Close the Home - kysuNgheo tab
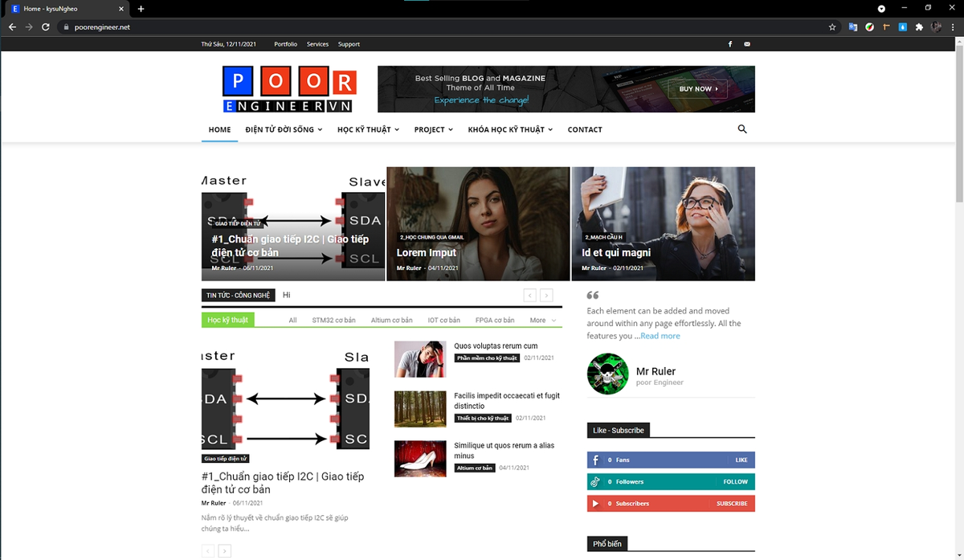 (120, 8)
